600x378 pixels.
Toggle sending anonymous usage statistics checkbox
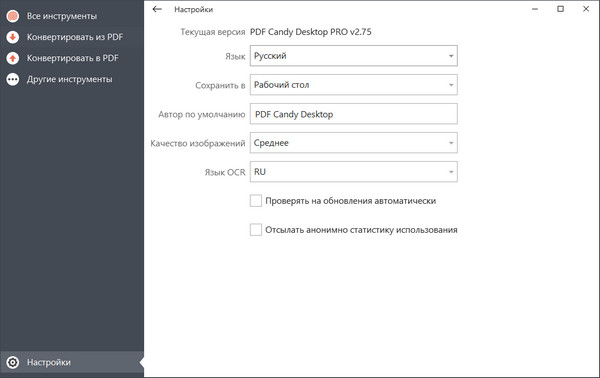pos(256,230)
